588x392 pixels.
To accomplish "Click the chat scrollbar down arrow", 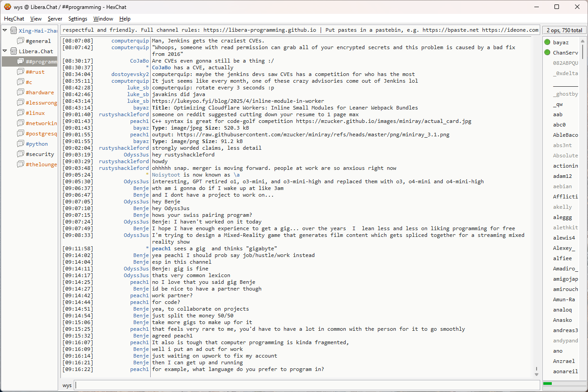I will pos(537,374).
